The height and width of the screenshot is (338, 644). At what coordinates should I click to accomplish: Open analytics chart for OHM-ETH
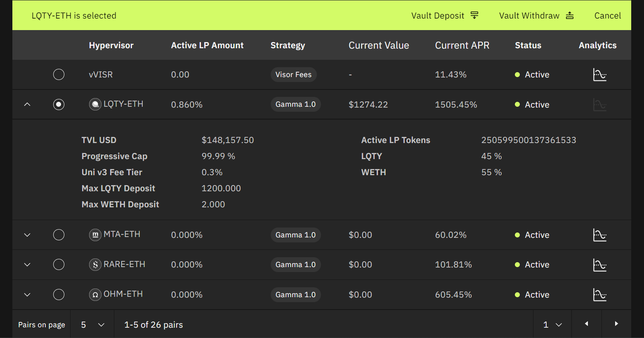(599, 295)
